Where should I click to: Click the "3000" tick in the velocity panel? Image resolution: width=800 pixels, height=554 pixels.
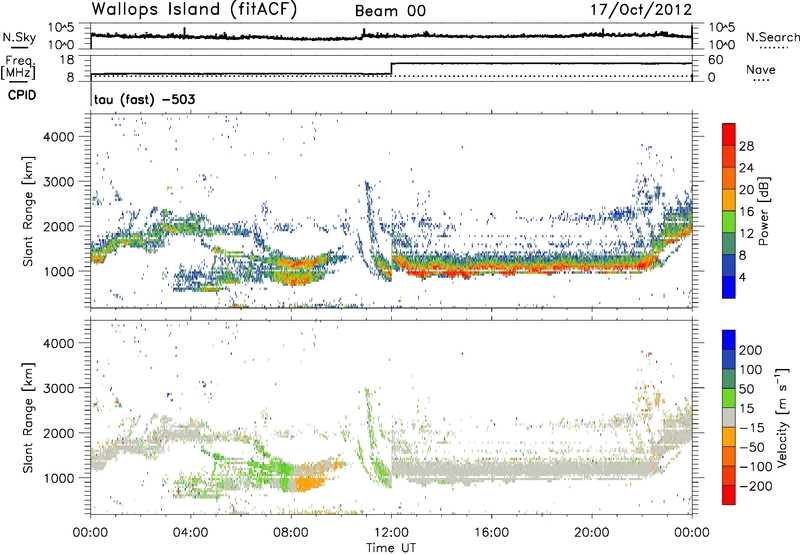[x=59, y=388]
